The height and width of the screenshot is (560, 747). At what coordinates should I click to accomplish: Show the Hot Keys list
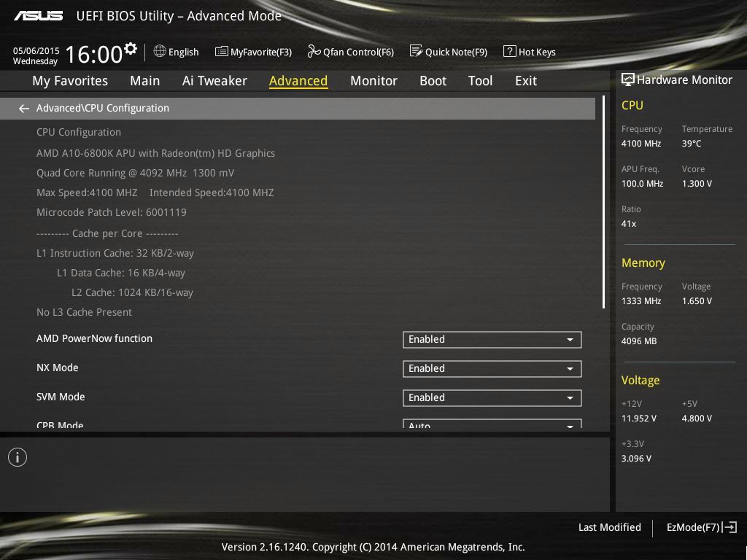click(537, 52)
